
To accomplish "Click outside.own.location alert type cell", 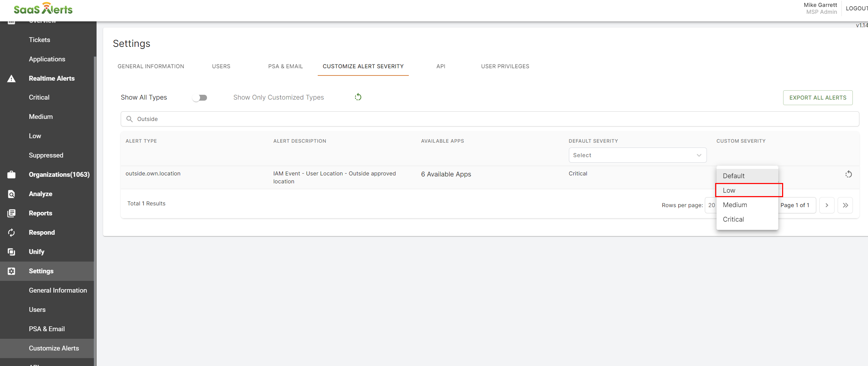I will coord(153,173).
